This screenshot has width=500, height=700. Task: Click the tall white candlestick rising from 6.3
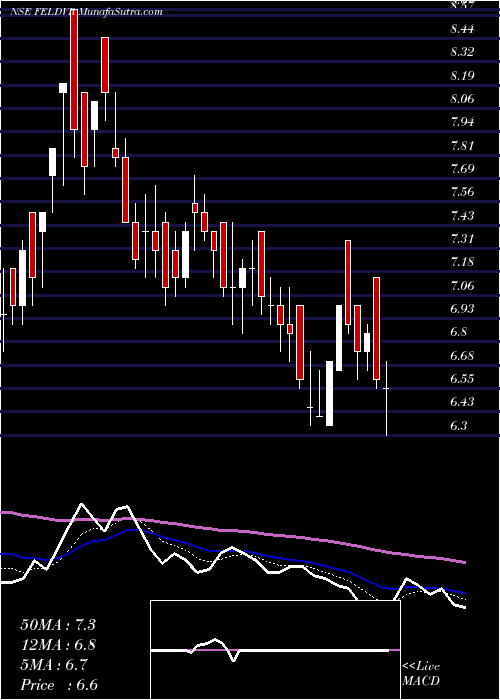click(x=329, y=393)
